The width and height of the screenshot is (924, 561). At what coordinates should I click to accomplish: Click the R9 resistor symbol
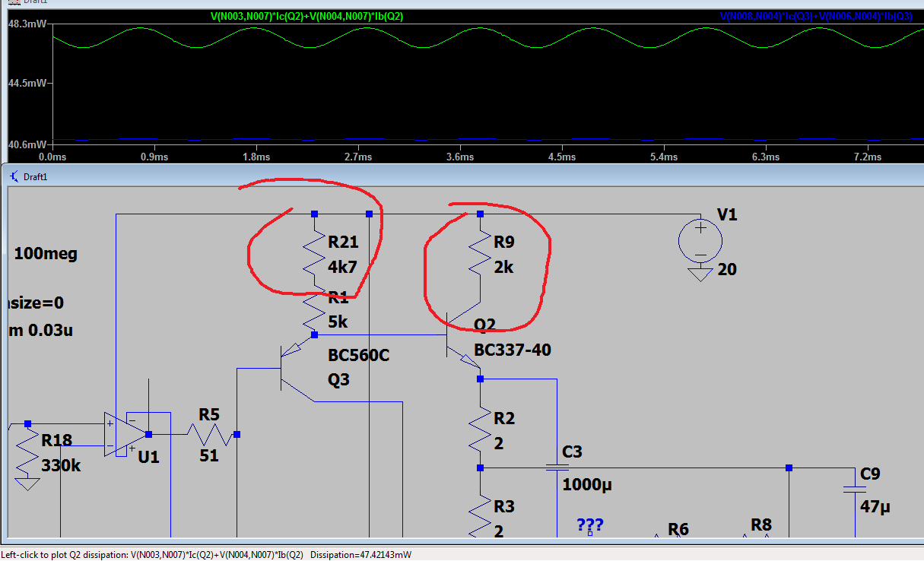point(480,254)
